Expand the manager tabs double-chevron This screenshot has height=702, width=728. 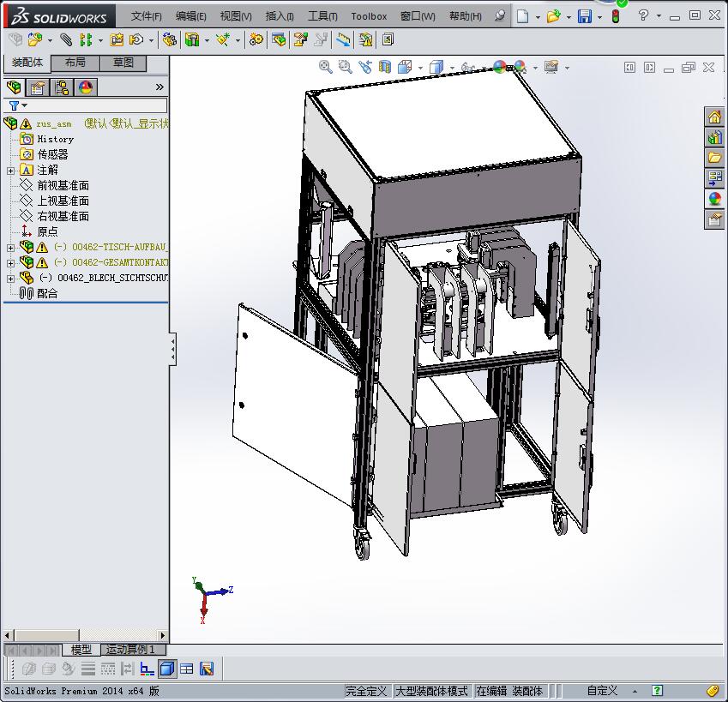pos(159,87)
